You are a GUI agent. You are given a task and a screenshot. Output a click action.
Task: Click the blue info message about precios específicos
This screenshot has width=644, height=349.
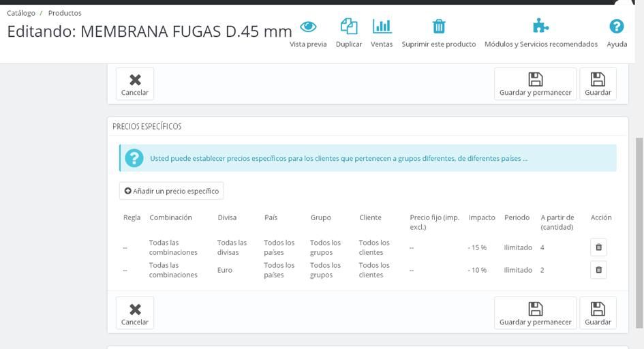click(339, 159)
